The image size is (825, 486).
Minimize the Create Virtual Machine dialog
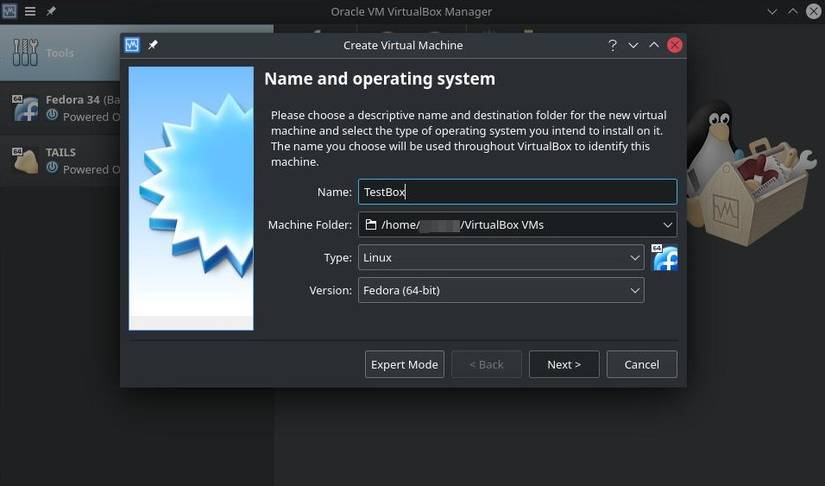click(633, 45)
